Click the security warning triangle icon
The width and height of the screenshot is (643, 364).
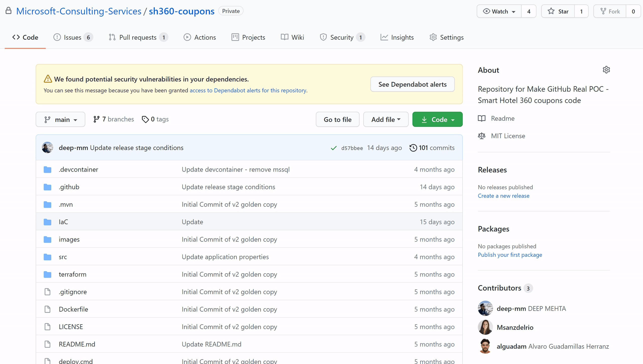click(x=48, y=79)
